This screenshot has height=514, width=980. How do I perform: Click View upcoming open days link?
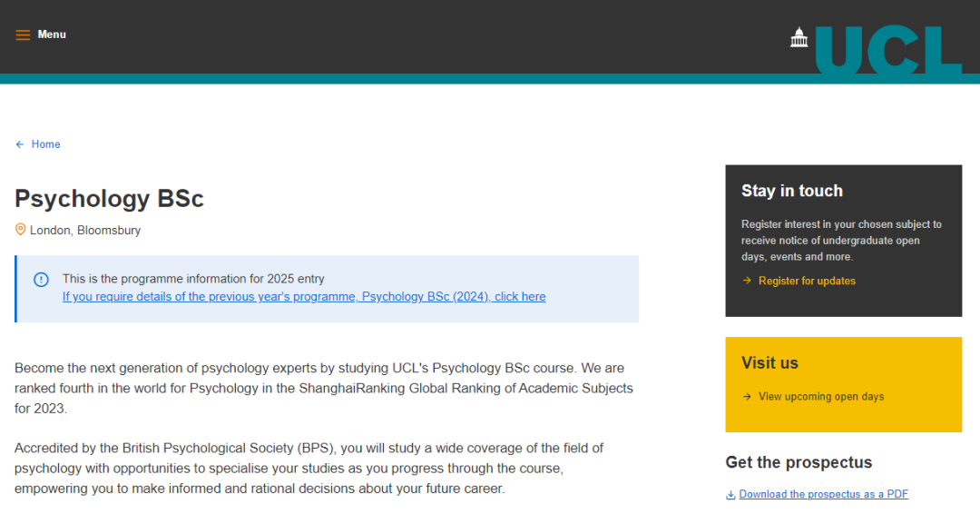821,397
